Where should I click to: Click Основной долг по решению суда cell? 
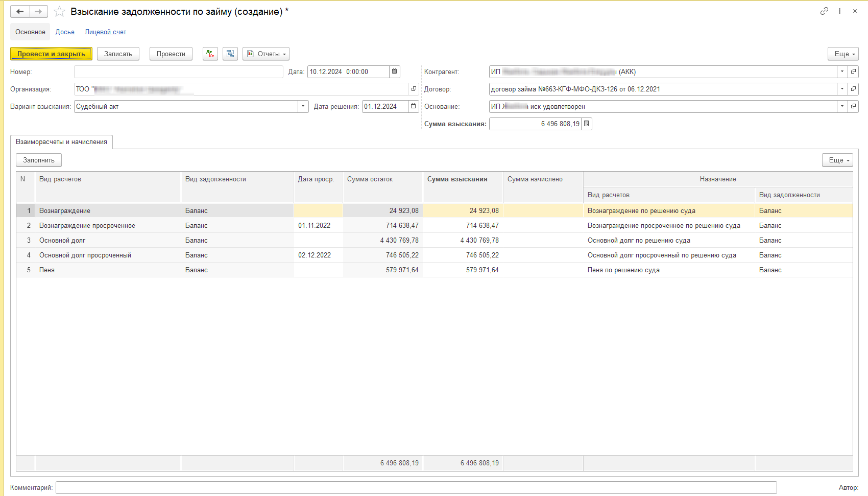tap(669, 240)
